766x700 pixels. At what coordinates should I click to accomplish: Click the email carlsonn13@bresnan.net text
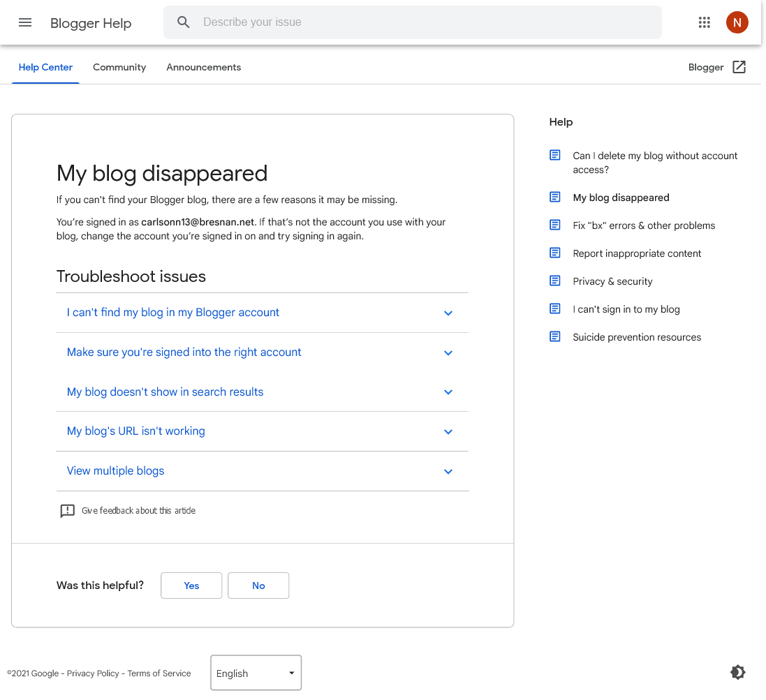pyautogui.click(x=198, y=222)
